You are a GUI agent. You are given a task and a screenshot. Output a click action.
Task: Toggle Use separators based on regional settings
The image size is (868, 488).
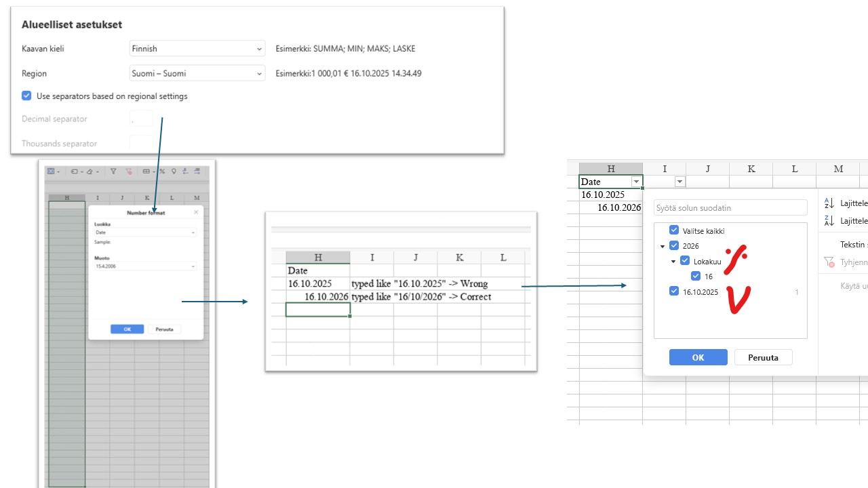click(x=26, y=96)
